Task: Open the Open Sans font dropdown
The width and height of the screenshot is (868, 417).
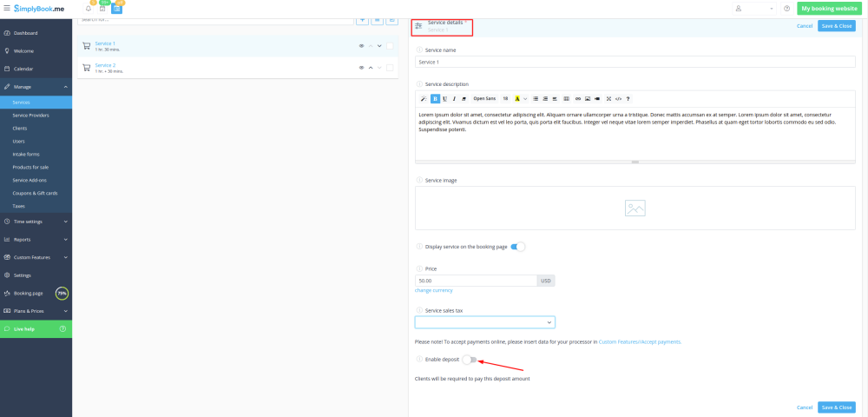Action: [484, 98]
